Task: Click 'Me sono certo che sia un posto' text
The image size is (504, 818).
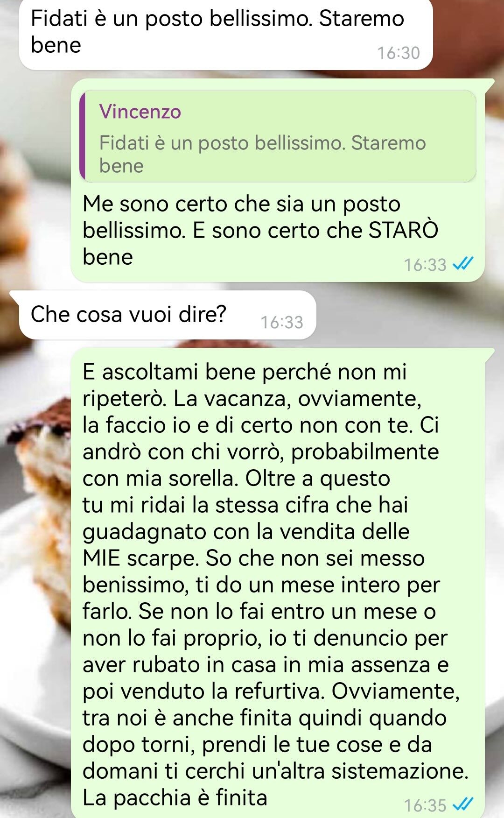Action: tap(242, 204)
